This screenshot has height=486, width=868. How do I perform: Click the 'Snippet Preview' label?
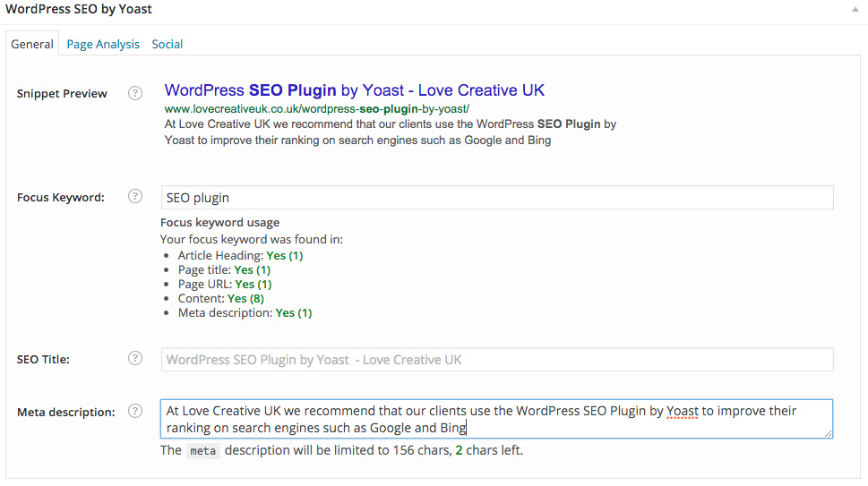62,93
